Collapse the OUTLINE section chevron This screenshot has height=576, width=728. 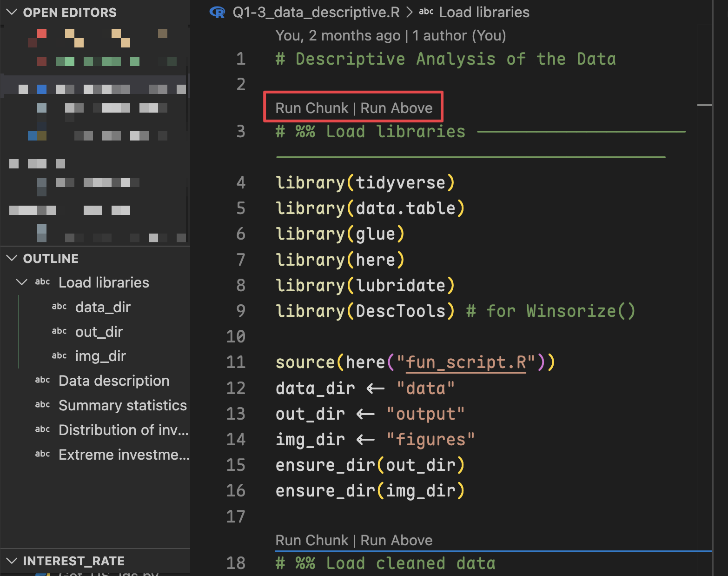pos(12,258)
